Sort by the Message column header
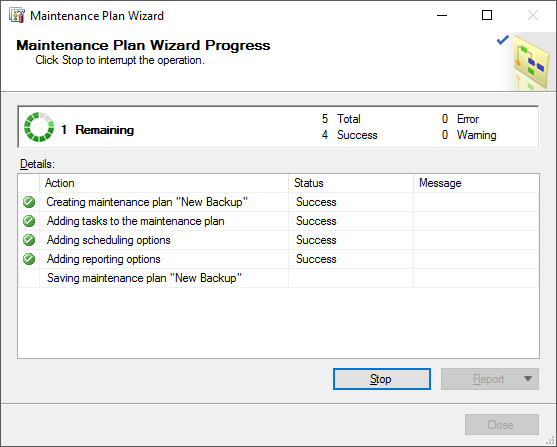The image size is (557, 447). (x=476, y=183)
